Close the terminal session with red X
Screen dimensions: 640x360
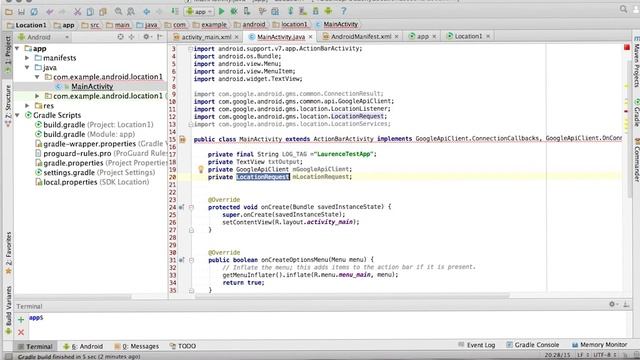click(x=21, y=333)
